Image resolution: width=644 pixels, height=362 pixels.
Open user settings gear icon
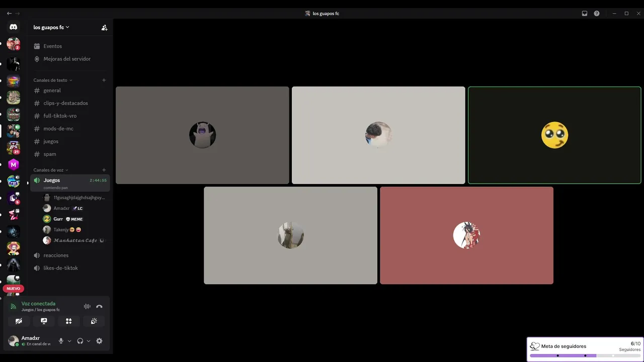(x=99, y=341)
